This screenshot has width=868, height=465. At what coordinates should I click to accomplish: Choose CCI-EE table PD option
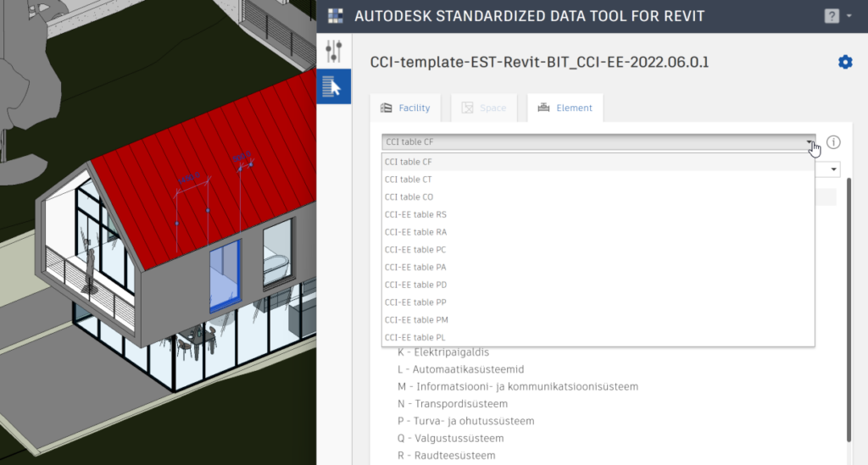(x=598, y=285)
